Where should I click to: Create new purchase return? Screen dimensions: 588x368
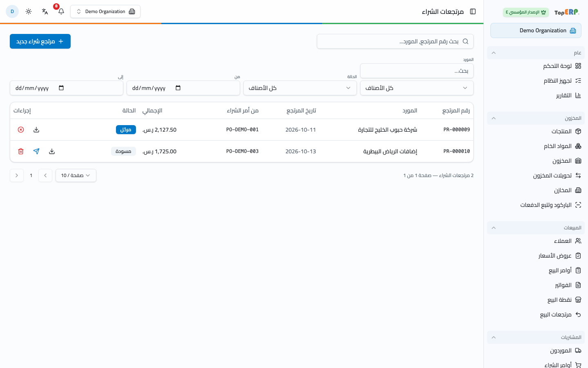40,41
